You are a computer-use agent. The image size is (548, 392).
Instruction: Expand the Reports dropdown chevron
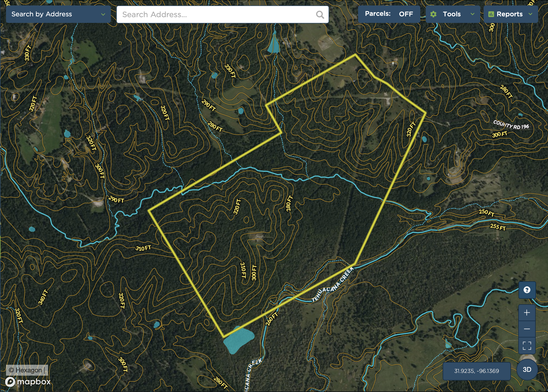coord(530,14)
